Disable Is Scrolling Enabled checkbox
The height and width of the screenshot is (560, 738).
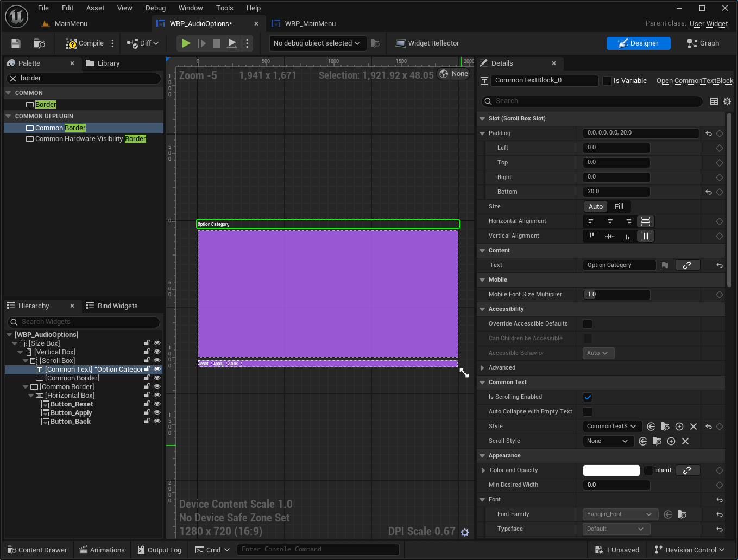pyautogui.click(x=588, y=397)
